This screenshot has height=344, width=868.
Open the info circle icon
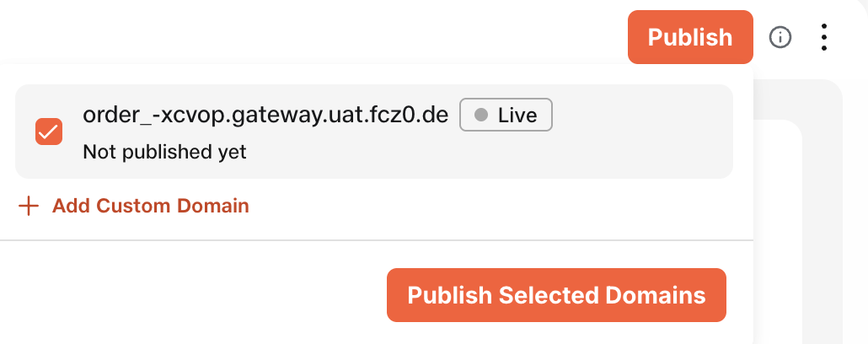tap(781, 37)
